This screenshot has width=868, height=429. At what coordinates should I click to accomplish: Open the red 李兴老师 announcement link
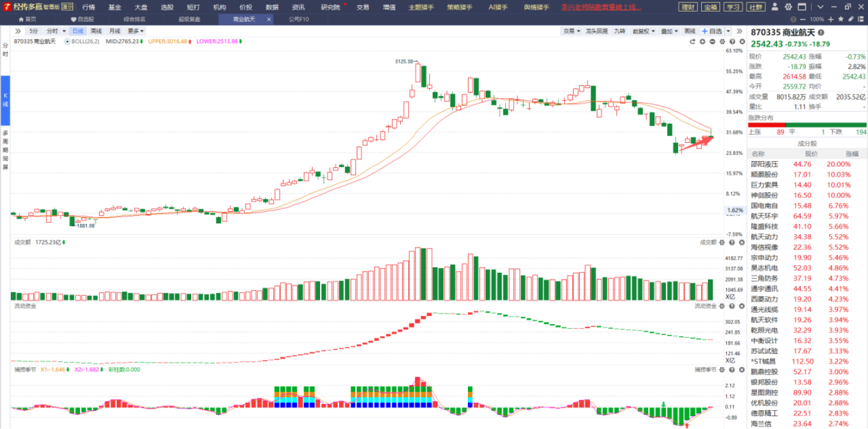tap(601, 7)
